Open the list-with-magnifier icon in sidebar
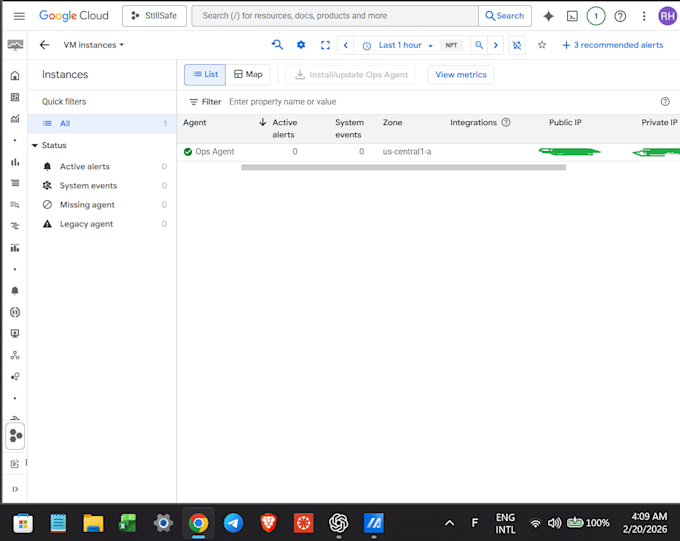680x541 pixels. 15,204
